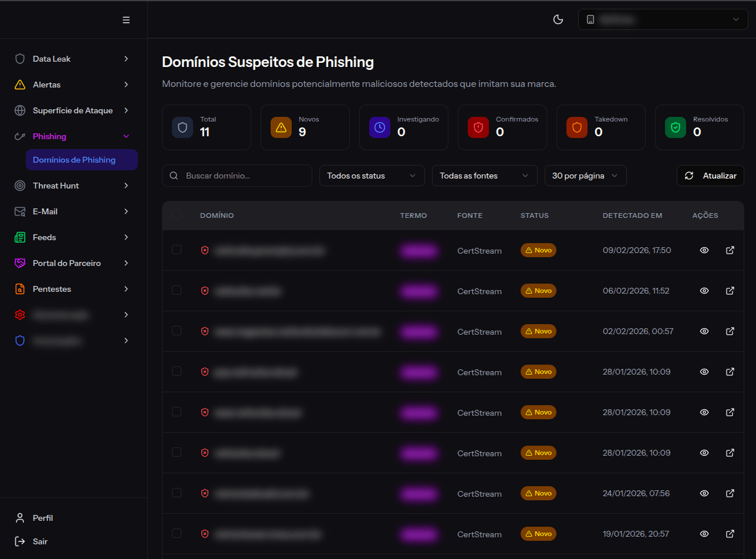
Task: Toggle dark mode with the moon icon
Action: tap(558, 19)
